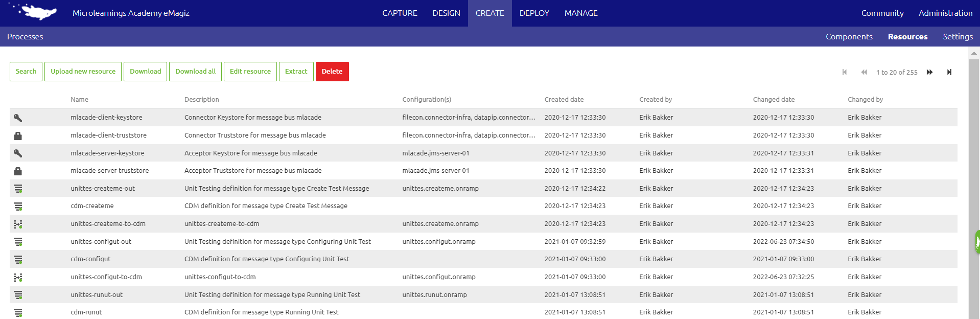980x319 pixels.
Task: Click changed date 2022-06-23 07:34:50
Action: (x=783, y=242)
